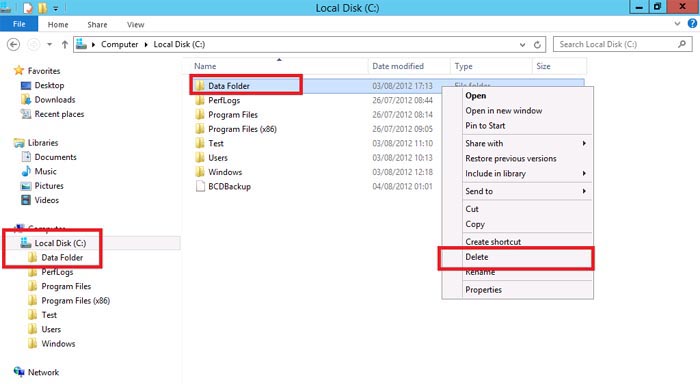Expand the ribbon with the chevron
The height and width of the screenshot is (384, 700).
pos(677,24)
